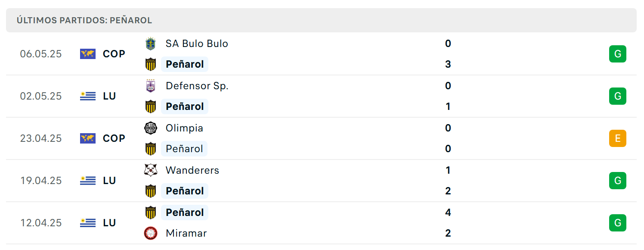This screenshot has width=644, height=250.
Task: Click the Miramar red crest
Action: click(150, 233)
